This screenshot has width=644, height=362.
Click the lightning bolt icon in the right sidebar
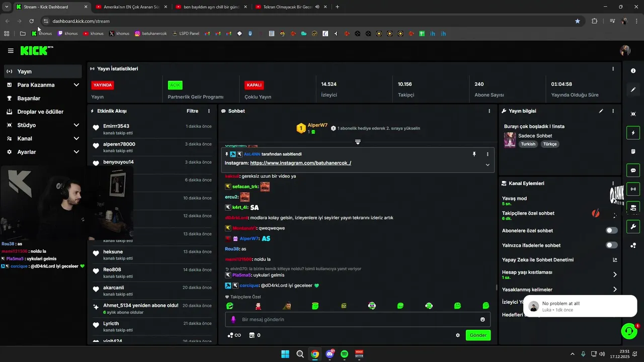click(633, 133)
